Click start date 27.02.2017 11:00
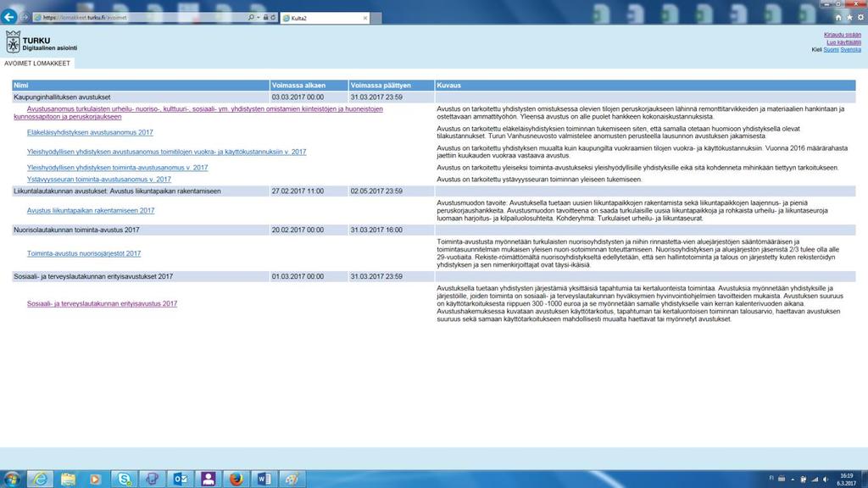The height and width of the screenshot is (488, 868). pyautogui.click(x=298, y=191)
